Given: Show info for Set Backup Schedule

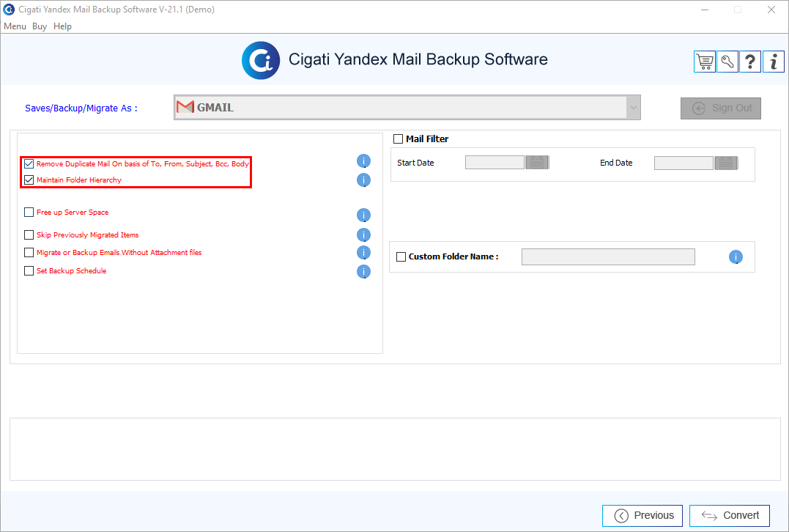Looking at the screenshot, I should [x=363, y=271].
